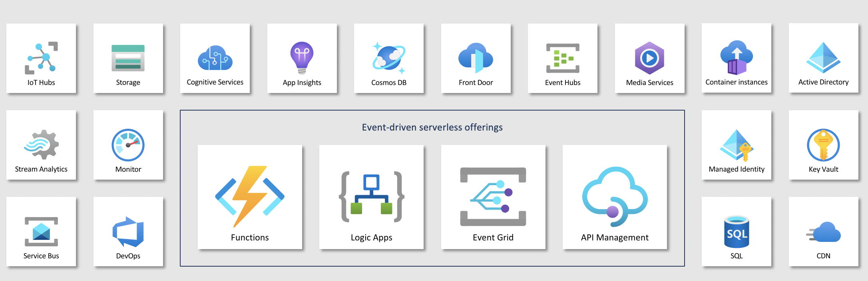Click the 'Storage' label text
The height and width of the screenshot is (281, 868).
click(x=128, y=83)
